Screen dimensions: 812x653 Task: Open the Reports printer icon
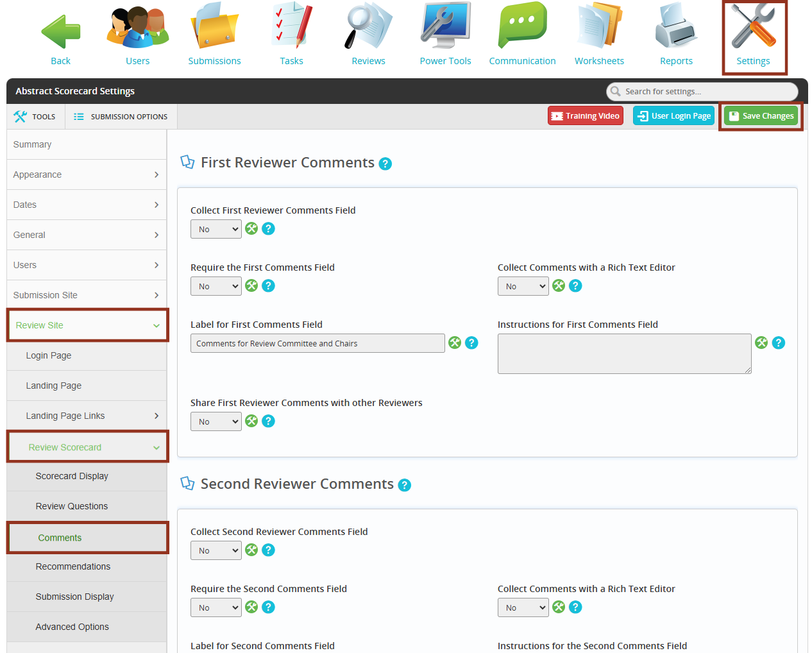click(x=676, y=26)
